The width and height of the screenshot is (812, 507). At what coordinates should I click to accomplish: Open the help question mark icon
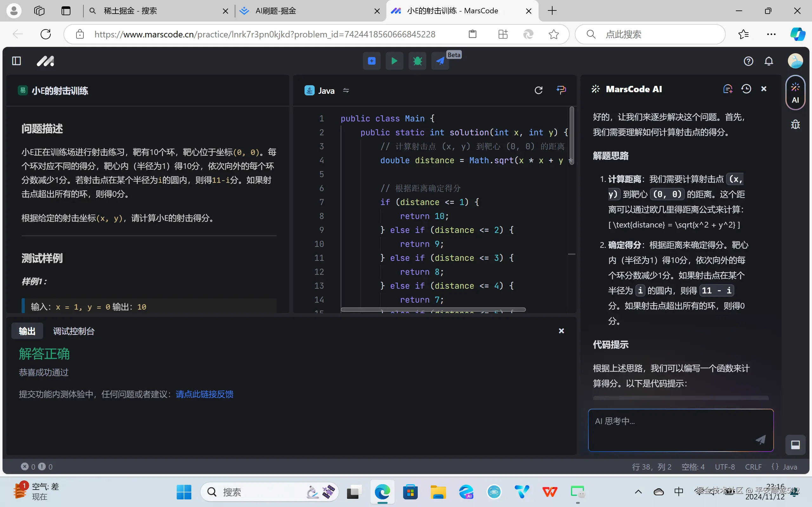coord(748,61)
